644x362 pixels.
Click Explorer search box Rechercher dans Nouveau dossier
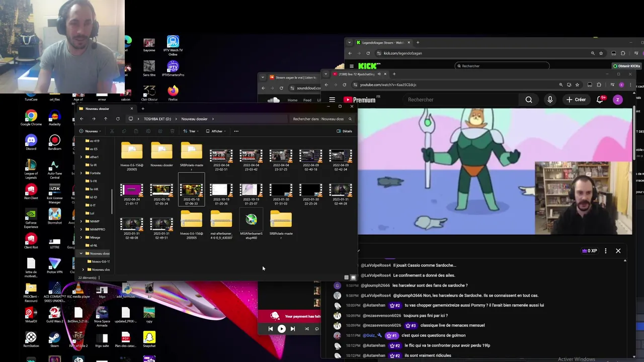point(322,119)
